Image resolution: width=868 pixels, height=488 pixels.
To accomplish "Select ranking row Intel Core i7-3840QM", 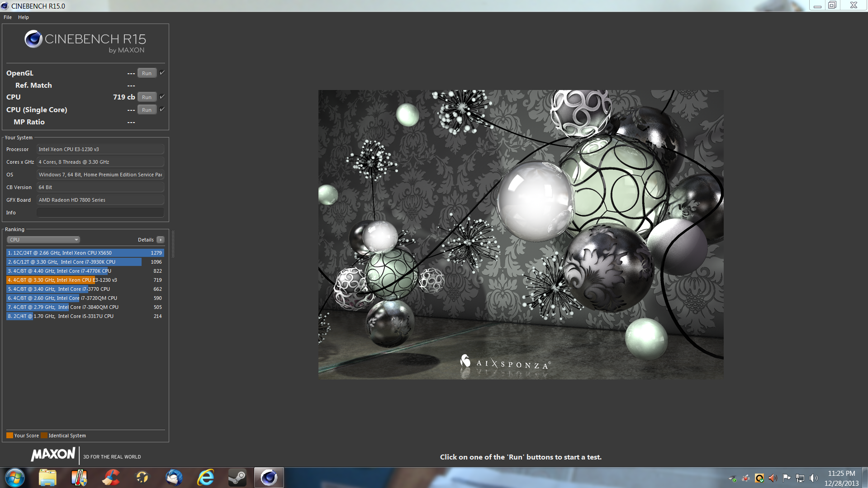I will [x=85, y=307].
